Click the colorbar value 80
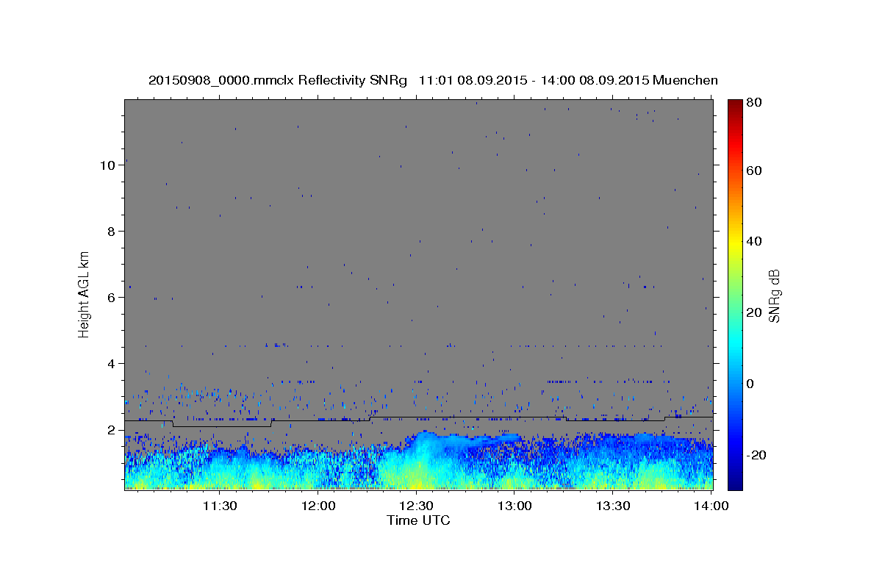 coord(753,102)
